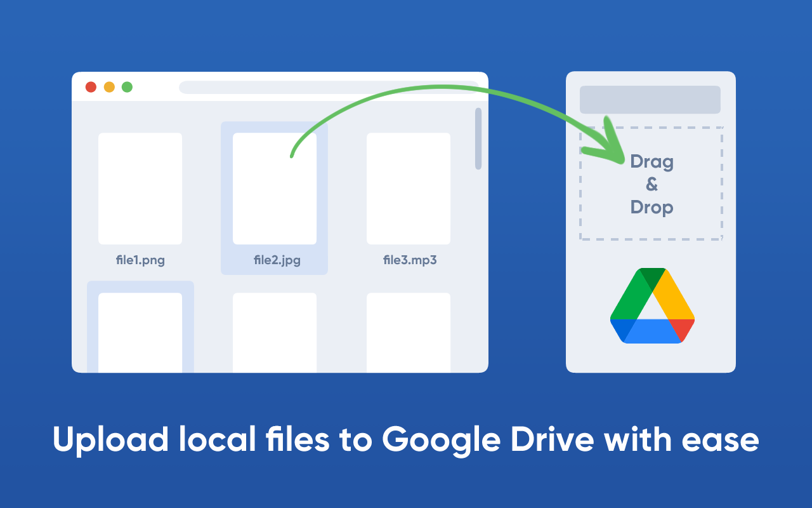Image resolution: width=812 pixels, height=508 pixels.
Task: Open the file2.jpg thumbnail
Action: pyautogui.click(x=274, y=187)
